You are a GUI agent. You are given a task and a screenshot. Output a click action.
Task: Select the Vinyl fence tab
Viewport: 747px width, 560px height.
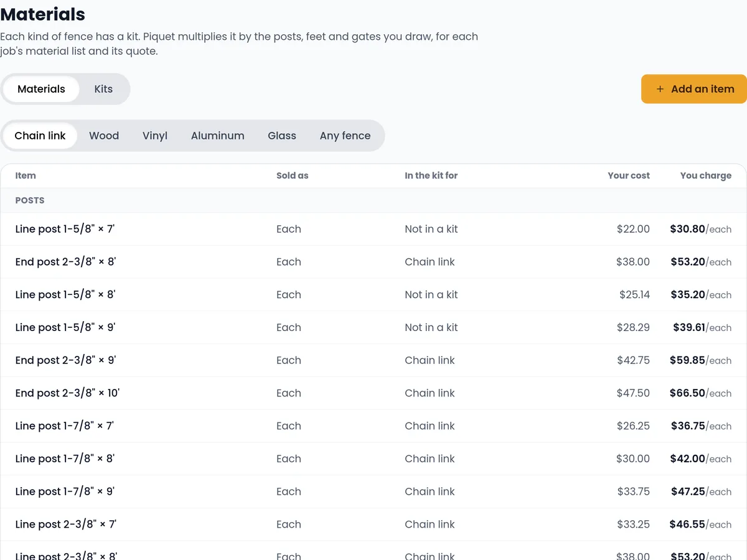(155, 136)
